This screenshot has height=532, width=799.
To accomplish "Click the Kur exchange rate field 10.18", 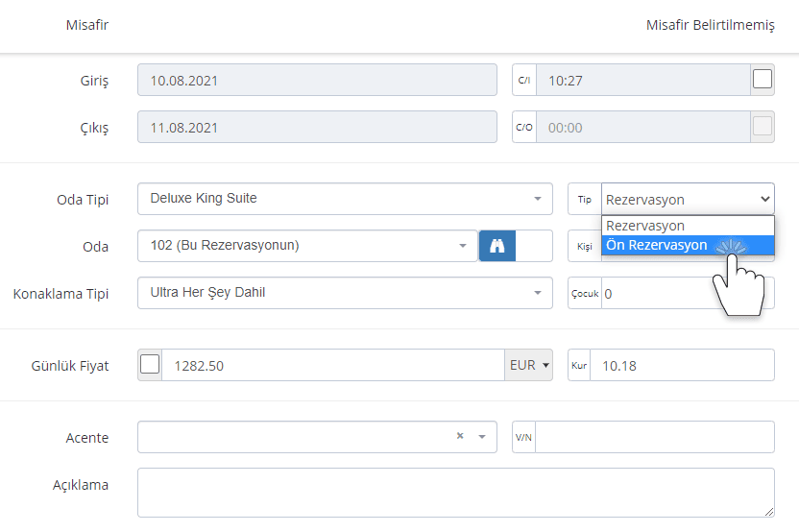I will 682,365.
